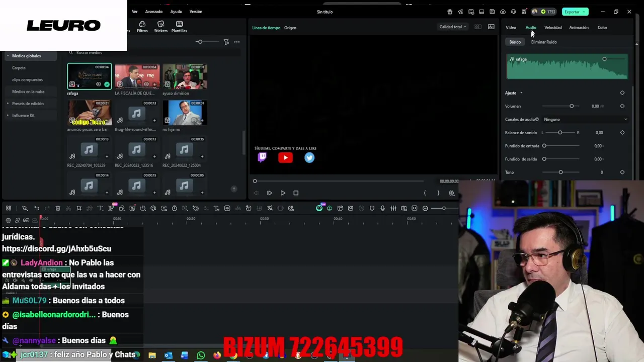The height and width of the screenshot is (362, 644).
Task: Toggle Volumen keyframe diamond
Action: (x=622, y=106)
